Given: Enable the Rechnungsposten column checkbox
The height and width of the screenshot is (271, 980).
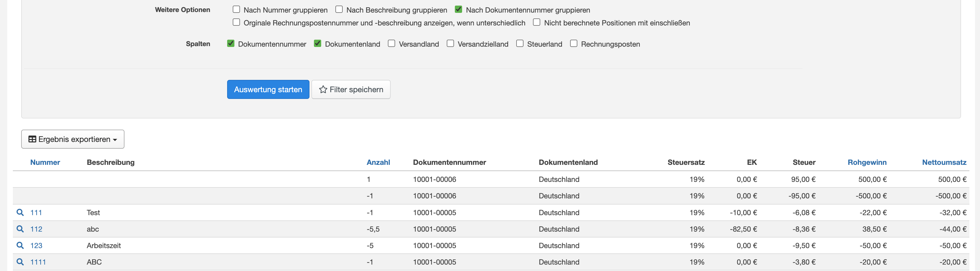Looking at the screenshot, I should pyautogui.click(x=574, y=44).
